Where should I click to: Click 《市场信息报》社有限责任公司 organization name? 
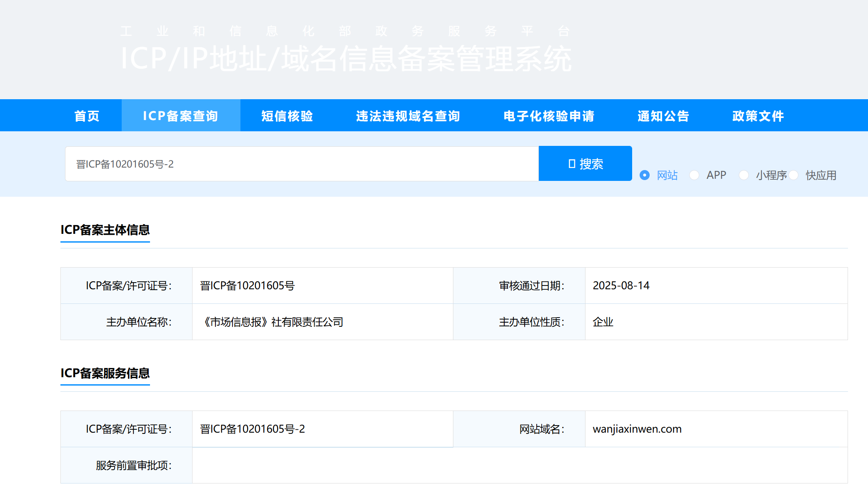coord(272,322)
